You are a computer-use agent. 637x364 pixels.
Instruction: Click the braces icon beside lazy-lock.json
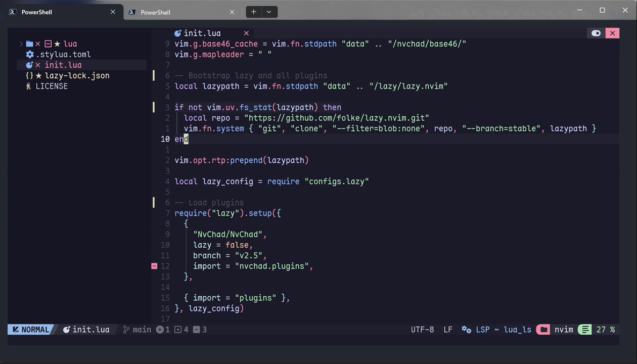pos(30,75)
